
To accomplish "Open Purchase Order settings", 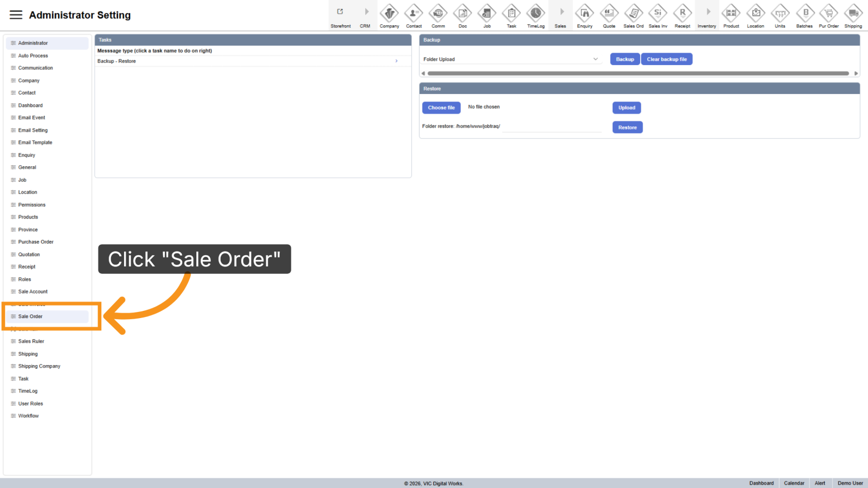I will (x=47, y=242).
